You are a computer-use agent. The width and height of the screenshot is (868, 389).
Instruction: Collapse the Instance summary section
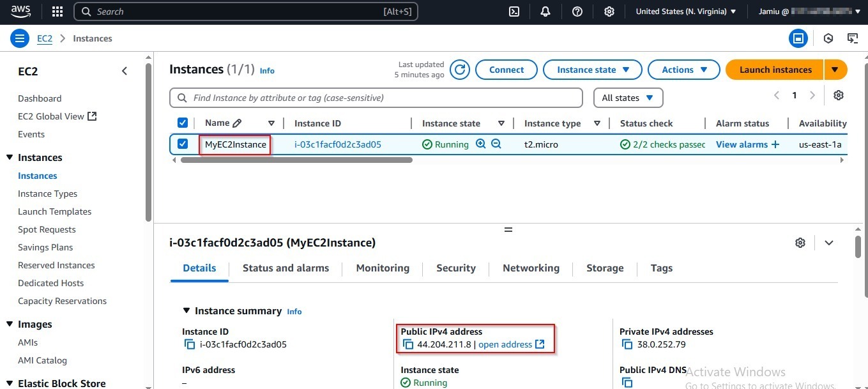pyautogui.click(x=187, y=310)
